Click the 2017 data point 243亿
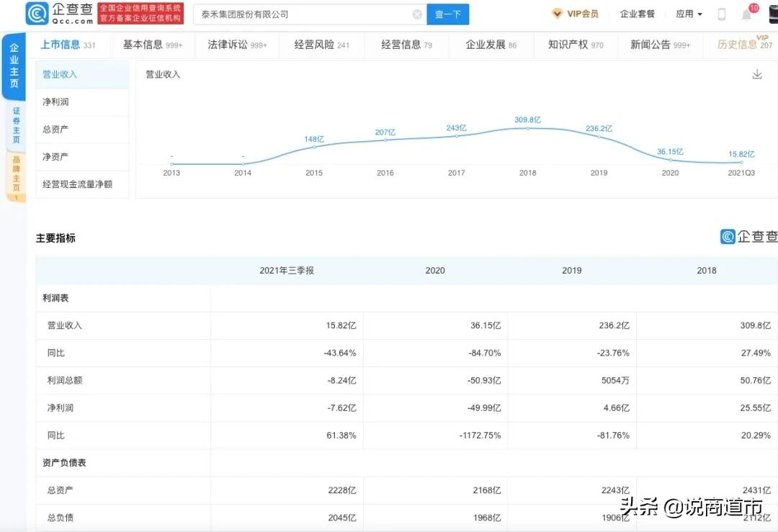The width and height of the screenshot is (778, 532). [x=457, y=136]
